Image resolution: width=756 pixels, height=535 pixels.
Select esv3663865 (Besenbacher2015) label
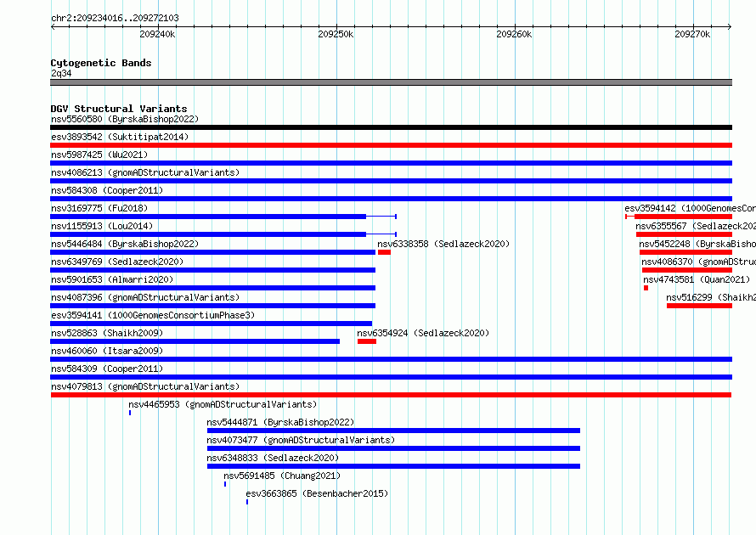coord(317,493)
